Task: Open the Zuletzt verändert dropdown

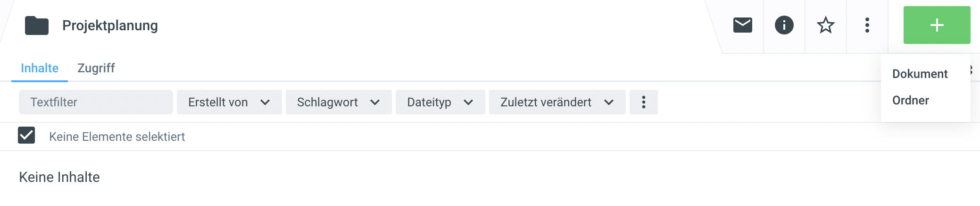Action: pos(557,102)
